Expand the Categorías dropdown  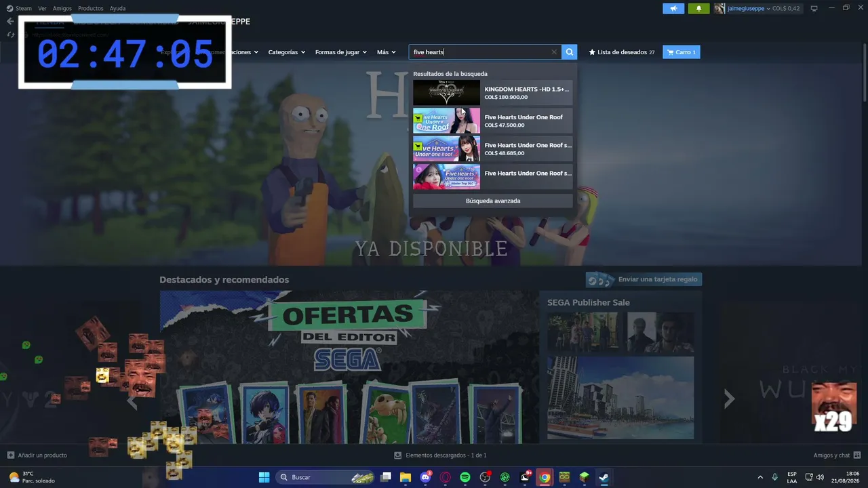click(287, 52)
